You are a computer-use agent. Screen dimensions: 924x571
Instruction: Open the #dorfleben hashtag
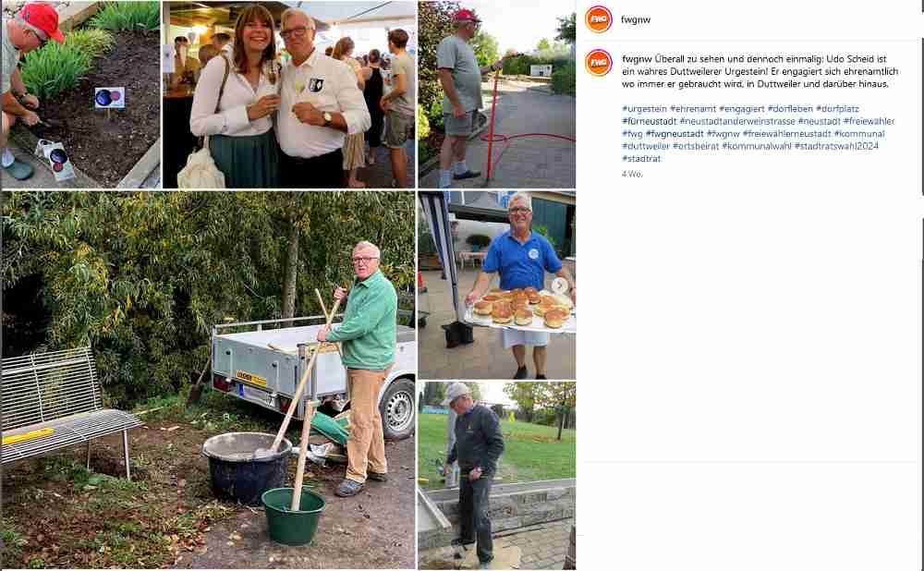click(790, 109)
